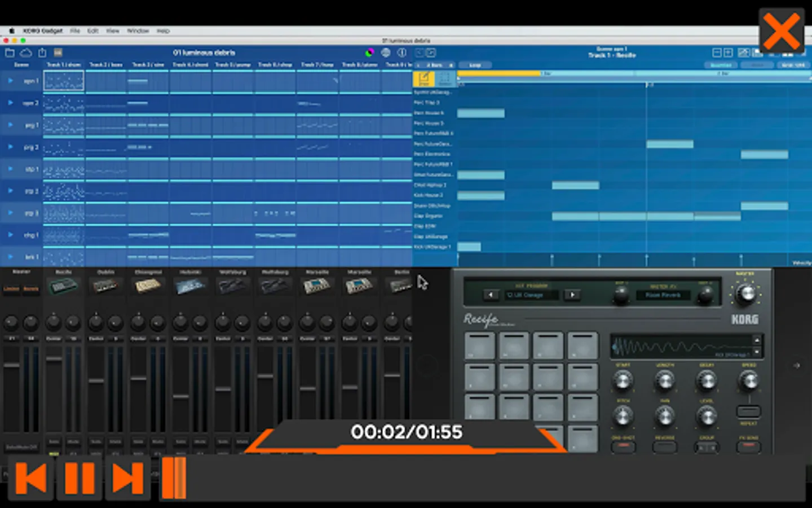This screenshot has width=812, height=508.
Task: Open the song folder browser icon
Action: click(x=10, y=52)
